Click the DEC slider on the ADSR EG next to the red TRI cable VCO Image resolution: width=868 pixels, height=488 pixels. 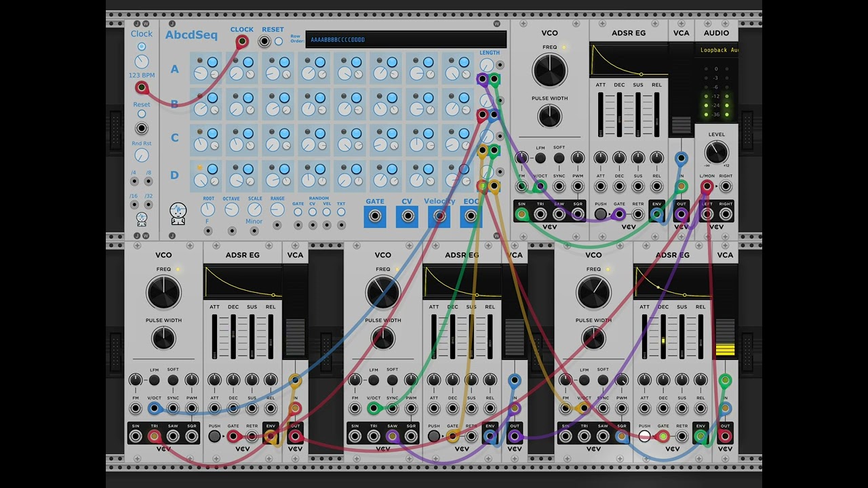click(x=233, y=336)
